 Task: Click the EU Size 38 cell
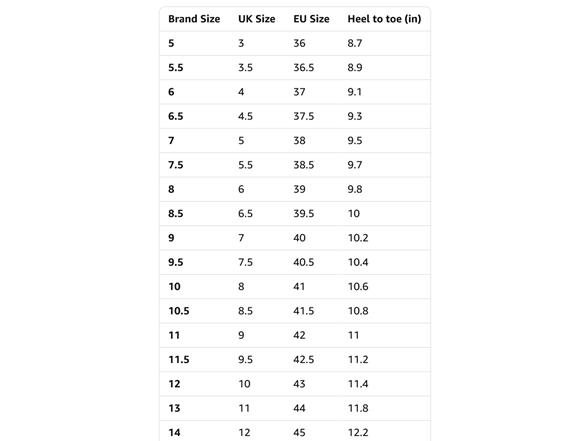[x=299, y=141]
